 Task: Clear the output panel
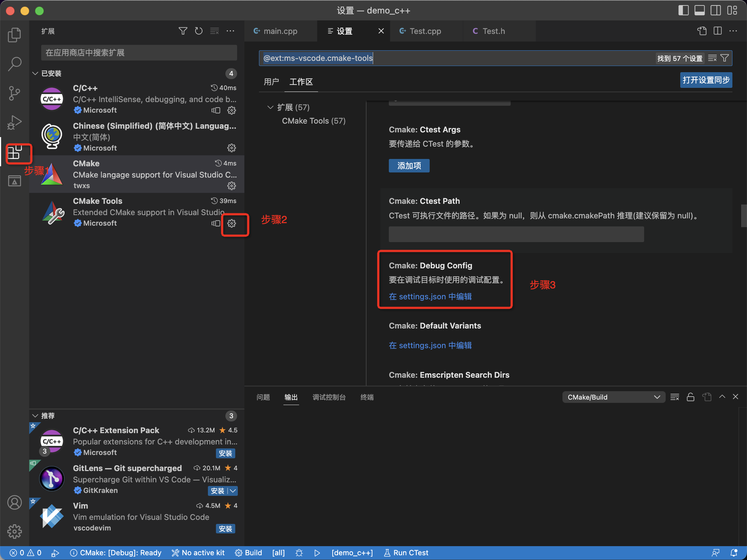pos(675,397)
